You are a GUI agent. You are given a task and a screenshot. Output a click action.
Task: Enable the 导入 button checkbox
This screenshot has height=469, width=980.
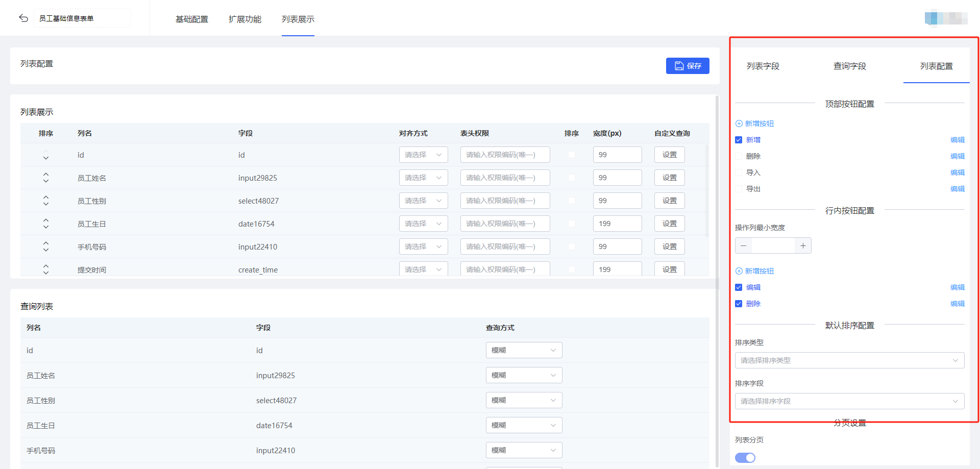coord(739,172)
